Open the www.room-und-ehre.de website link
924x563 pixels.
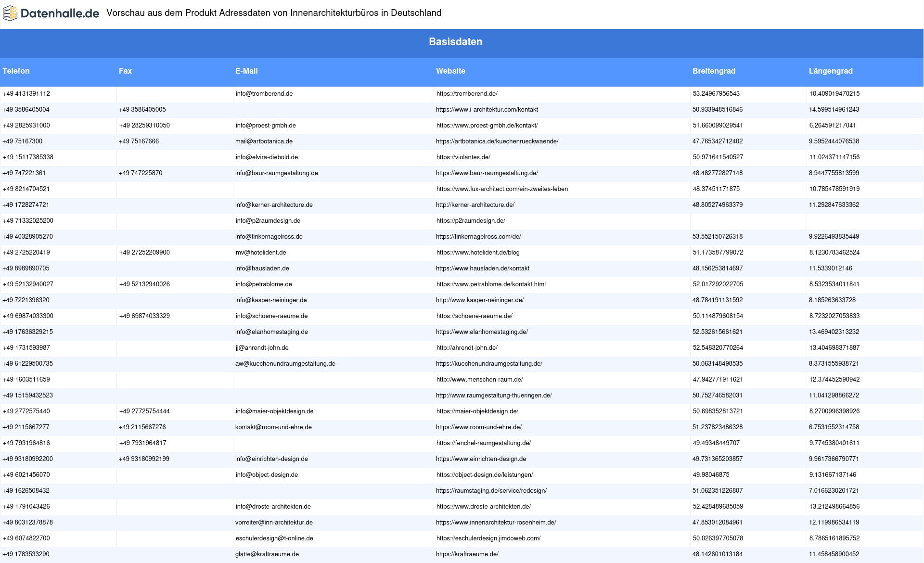pos(479,427)
